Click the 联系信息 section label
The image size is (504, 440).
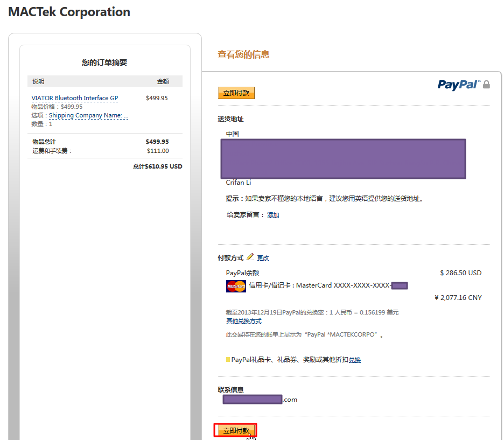230,390
